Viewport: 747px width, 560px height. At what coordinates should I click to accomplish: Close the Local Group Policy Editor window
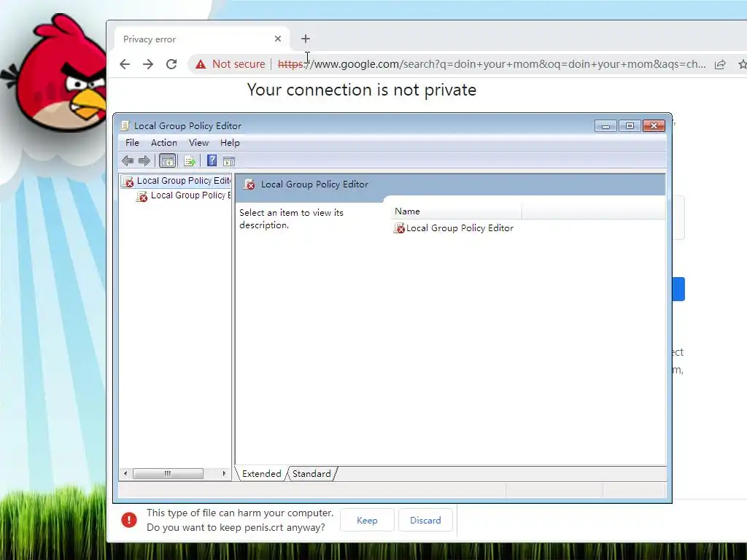654,125
